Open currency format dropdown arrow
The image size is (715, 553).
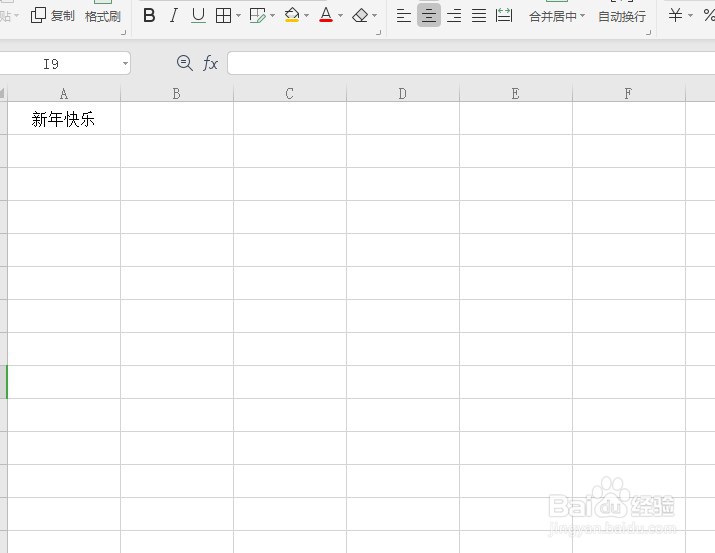(x=690, y=16)
